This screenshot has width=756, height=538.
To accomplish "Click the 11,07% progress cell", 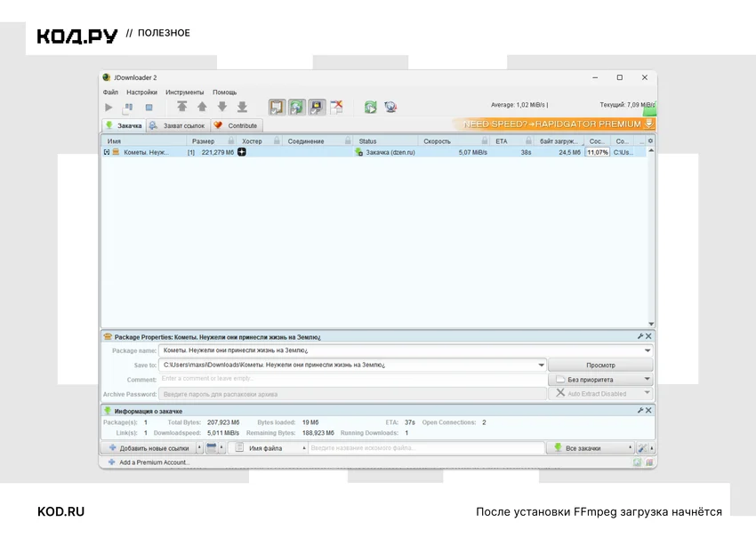I will [598, 152].
